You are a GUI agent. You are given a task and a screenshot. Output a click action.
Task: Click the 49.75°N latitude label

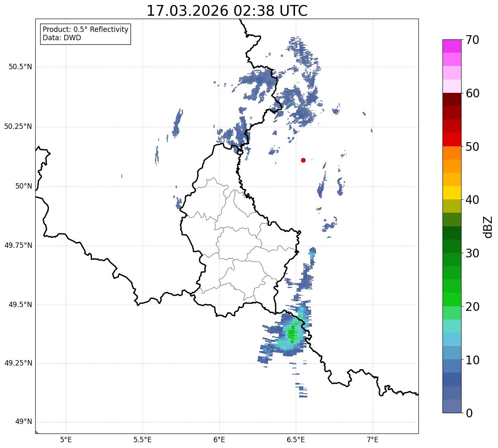(18, 245)
